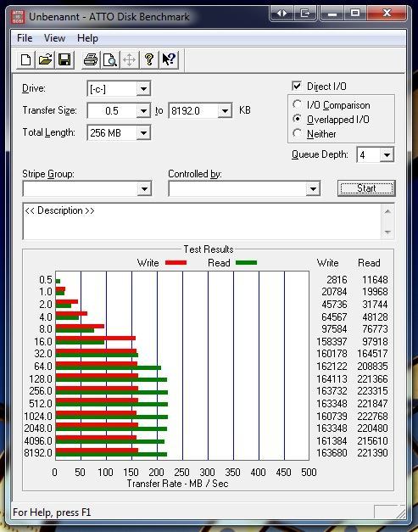Open a benchmark file via folder icon
The image size is (418, 532).
point(45,60)
